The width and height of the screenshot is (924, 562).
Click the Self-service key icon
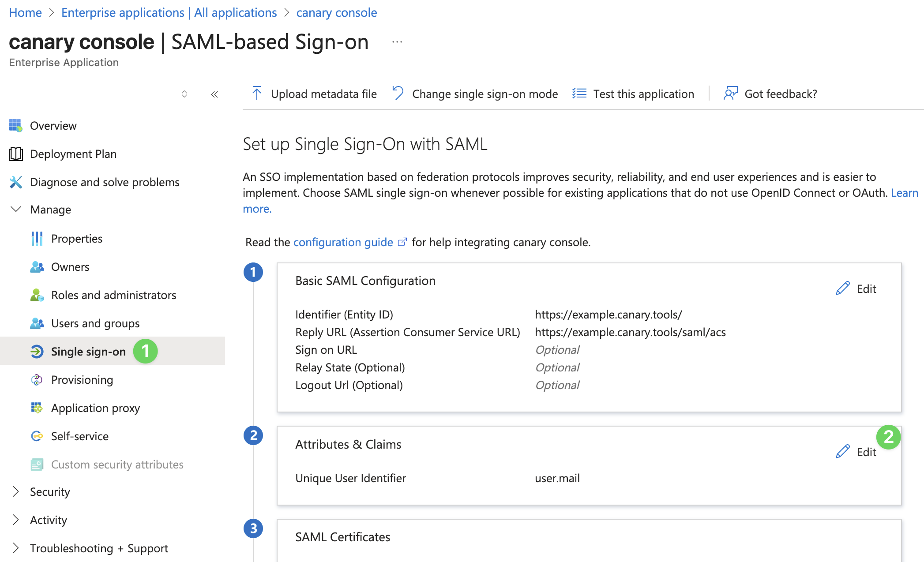[37, 436]
